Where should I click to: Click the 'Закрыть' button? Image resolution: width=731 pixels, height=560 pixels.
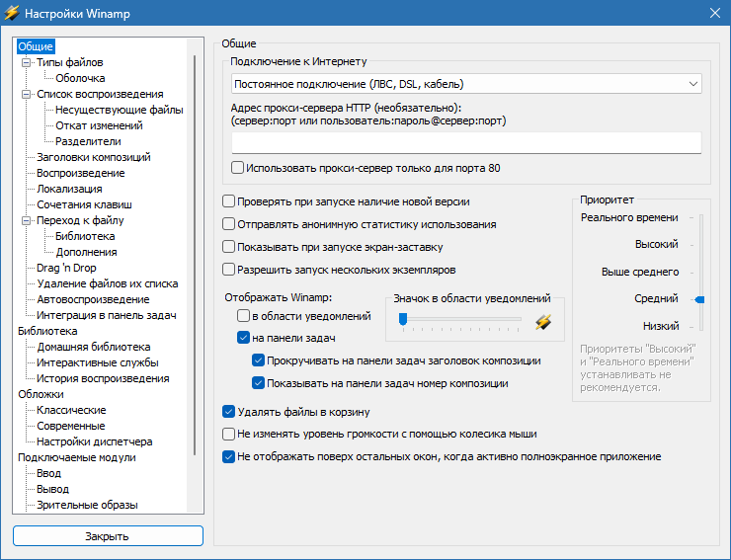[x=108, y=536]
